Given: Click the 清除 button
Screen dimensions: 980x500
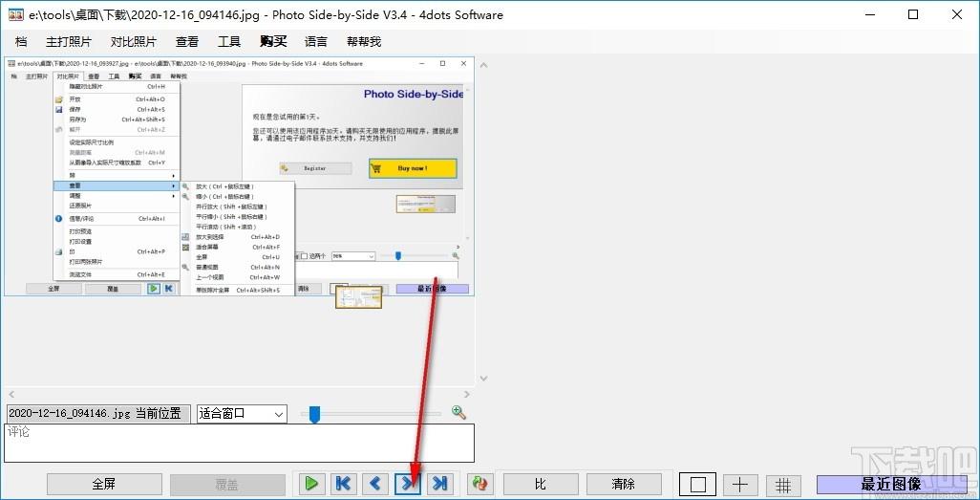Looking at the screenshot, I should tap(624, 485).
